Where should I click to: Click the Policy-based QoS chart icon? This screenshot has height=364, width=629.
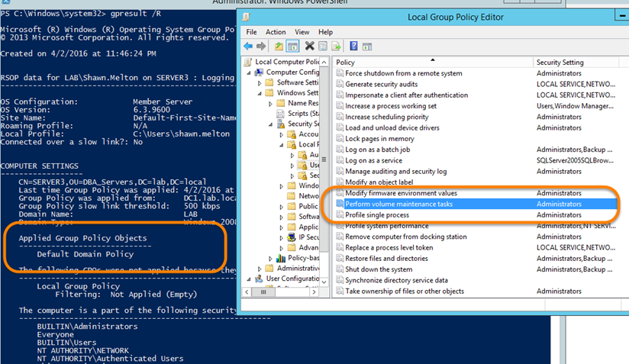point(281,258)
